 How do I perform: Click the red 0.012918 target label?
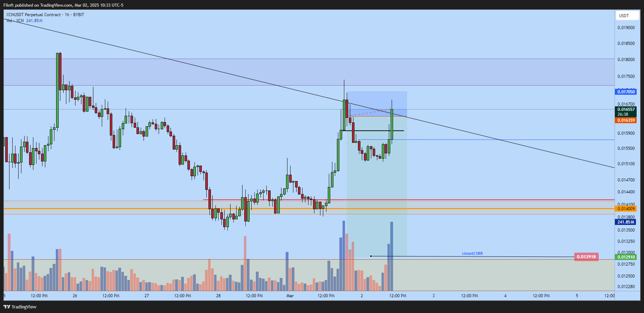coord(586,257)
